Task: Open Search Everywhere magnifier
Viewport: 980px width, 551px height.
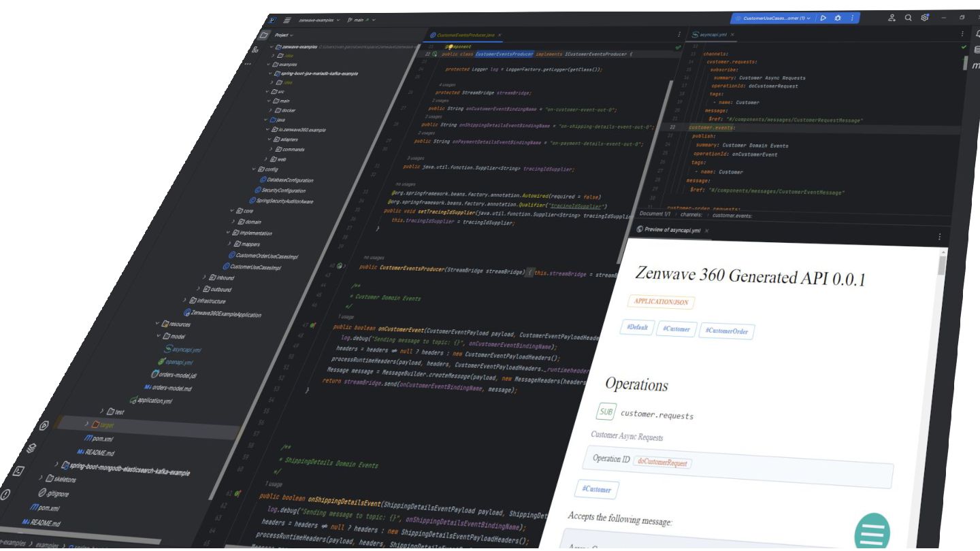Action: tap(909, 18)
